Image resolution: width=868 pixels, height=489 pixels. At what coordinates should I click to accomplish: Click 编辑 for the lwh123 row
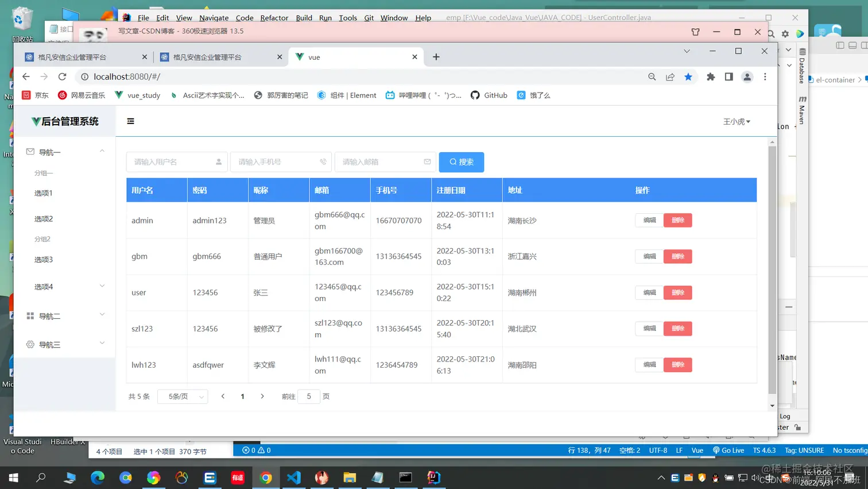649,365
